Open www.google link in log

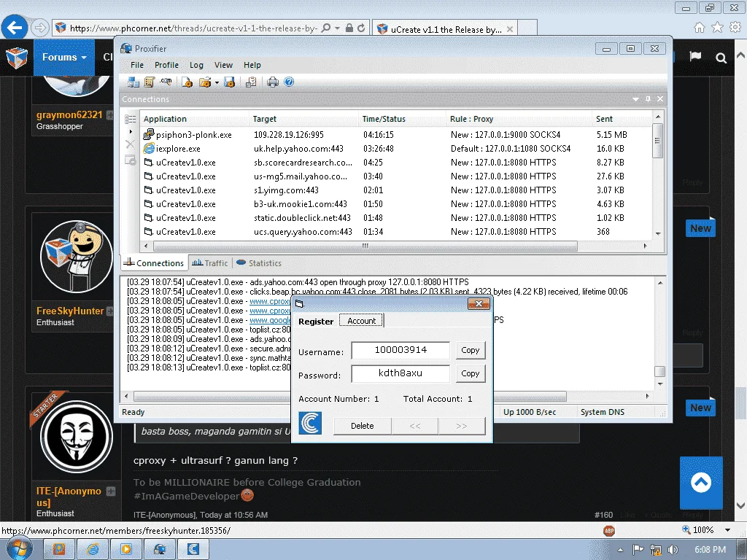pos(270,320)
